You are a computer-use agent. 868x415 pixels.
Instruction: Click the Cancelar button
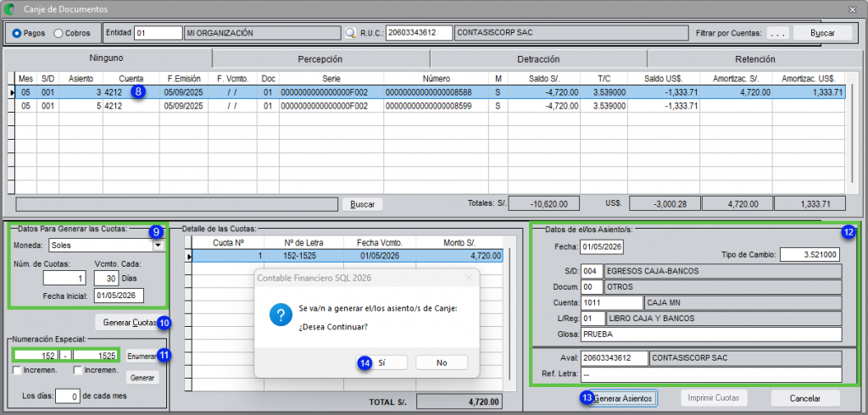[805, 398]
